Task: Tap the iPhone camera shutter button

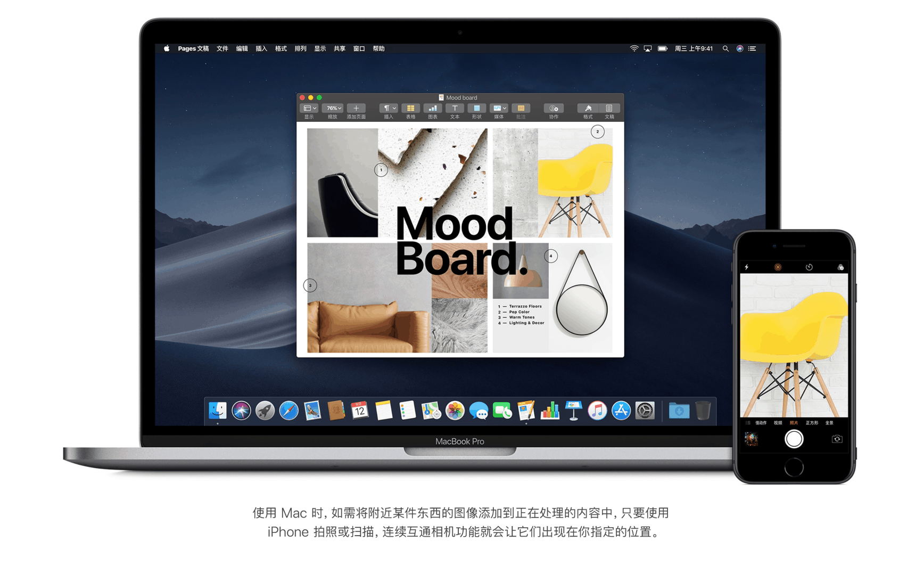Action: [x=794, y=439]
